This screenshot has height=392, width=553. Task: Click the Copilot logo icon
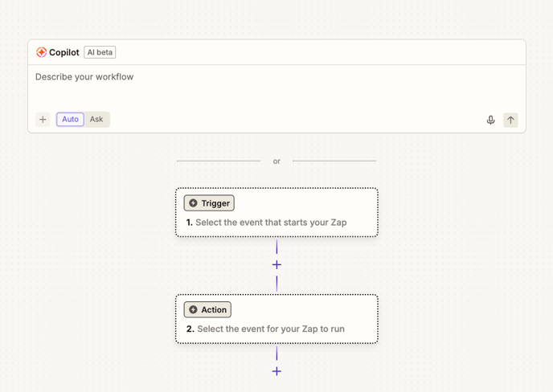pos(41,52)
